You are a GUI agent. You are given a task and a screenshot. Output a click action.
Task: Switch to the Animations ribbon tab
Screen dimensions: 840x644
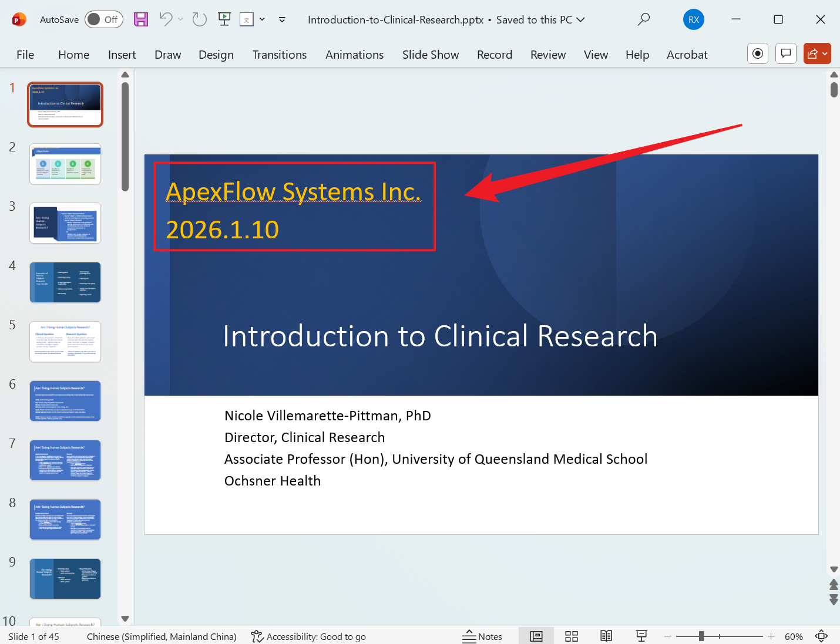click(x=354, y=55)
